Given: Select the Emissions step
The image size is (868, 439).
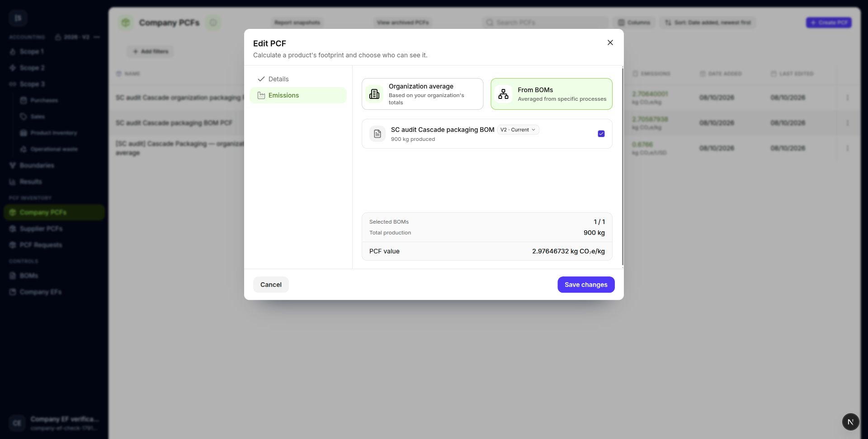Looking at the screenshot, I should pyautogui.click(x=298, y=95).
